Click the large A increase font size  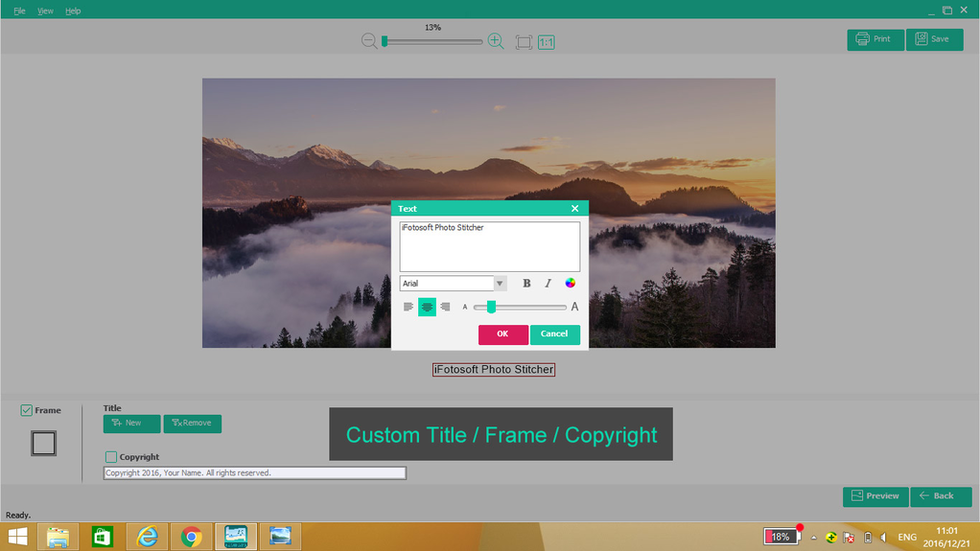[x=574, y=307]
